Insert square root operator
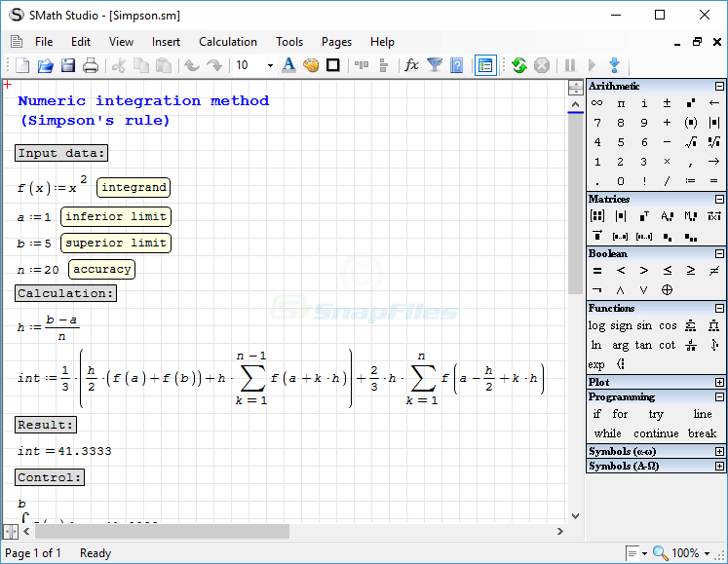Image resolution: width=728 pixels, height=564 pixels. [690, 142]
